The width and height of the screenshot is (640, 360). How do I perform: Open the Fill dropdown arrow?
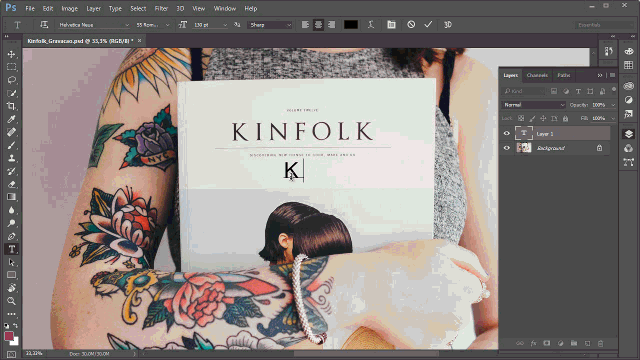613,118
